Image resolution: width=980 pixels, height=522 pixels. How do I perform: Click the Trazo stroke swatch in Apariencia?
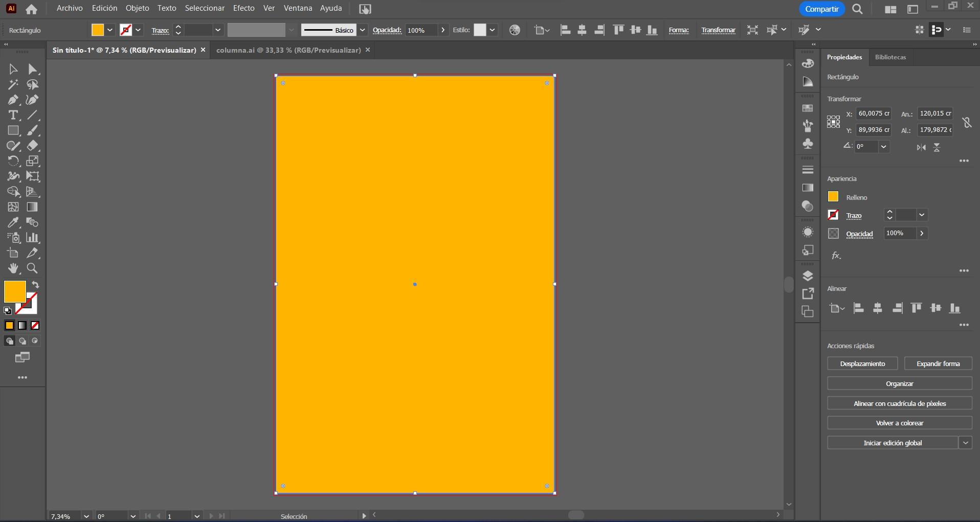point(833,215)
